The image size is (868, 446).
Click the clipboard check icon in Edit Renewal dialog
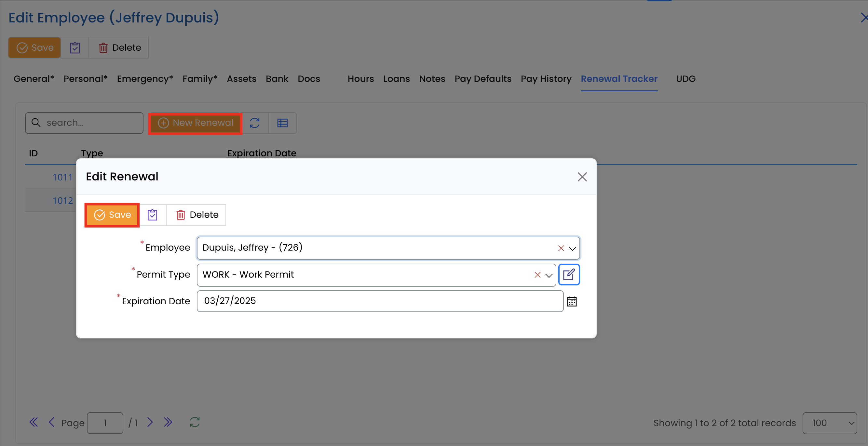(152, 215)
